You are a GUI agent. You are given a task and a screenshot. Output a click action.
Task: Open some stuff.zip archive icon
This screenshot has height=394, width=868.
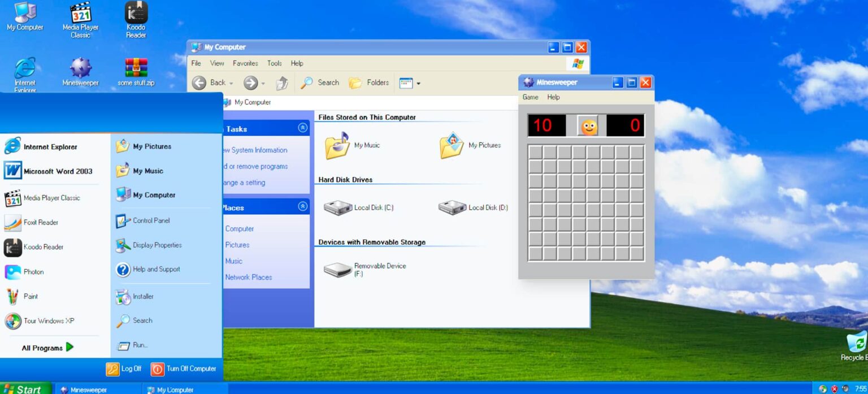click(x=136, y=72)
